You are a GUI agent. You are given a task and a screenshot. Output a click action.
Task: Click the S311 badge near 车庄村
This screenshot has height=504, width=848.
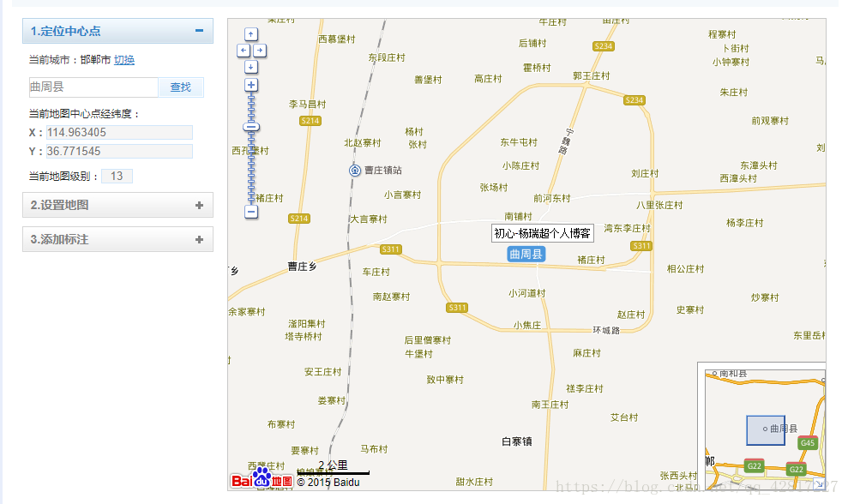[390, 249]
